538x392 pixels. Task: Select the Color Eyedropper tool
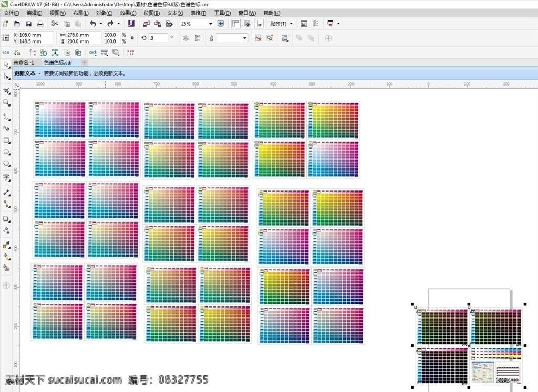coord(6,245)
